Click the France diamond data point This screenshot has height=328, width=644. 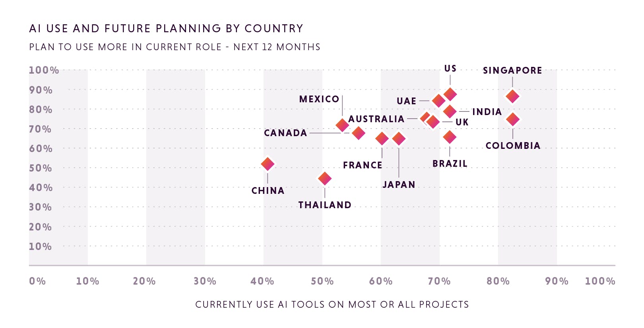point(382,139)
